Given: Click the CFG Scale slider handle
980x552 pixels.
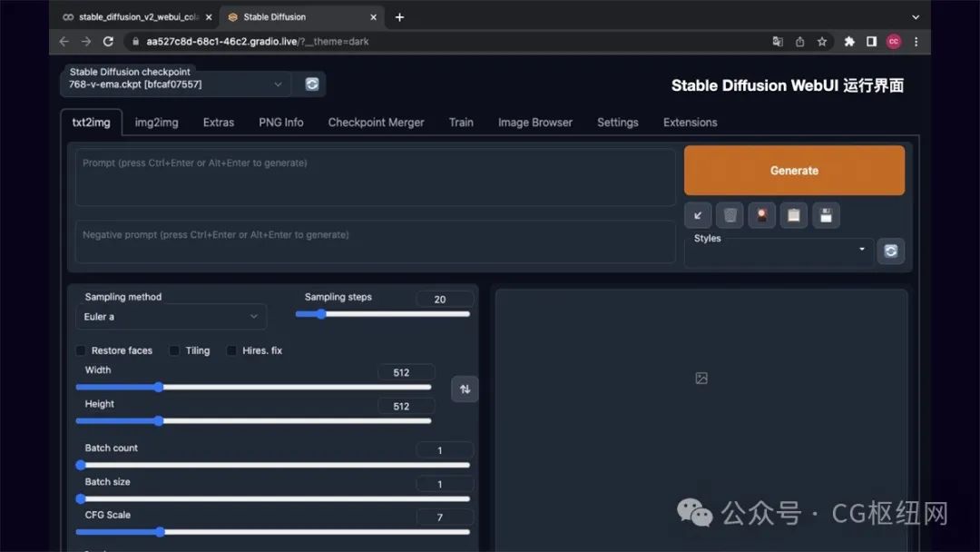Looking at the screenshot, I should point(160,532).
